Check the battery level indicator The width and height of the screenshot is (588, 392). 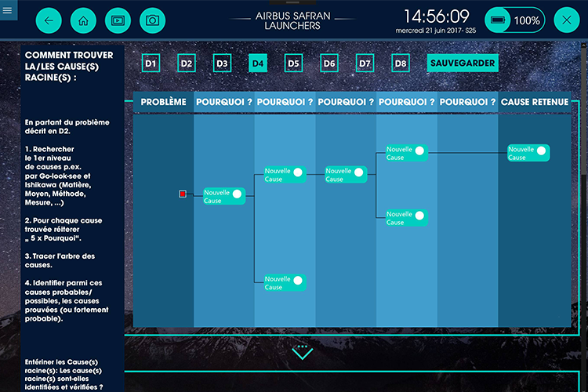tap(514, 20)
